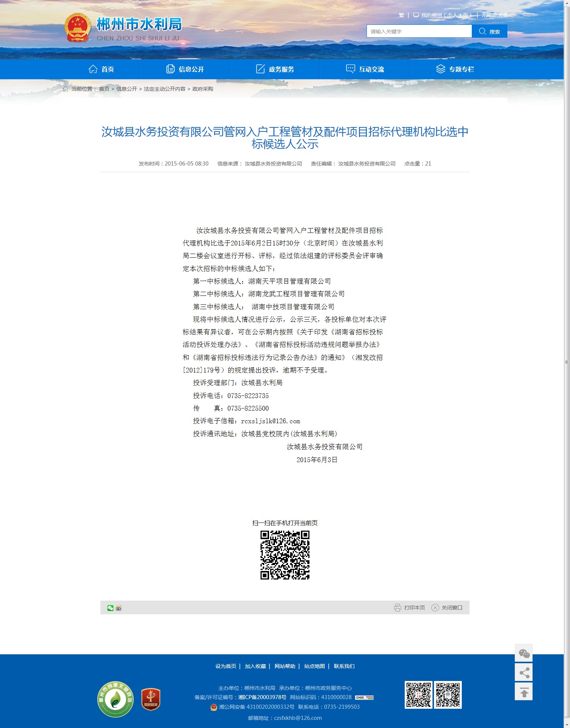Image resolution: width=570 pixels, height=728 pixels.
Task: Open the floating WeChat sidebar icon
Action: 524,653
